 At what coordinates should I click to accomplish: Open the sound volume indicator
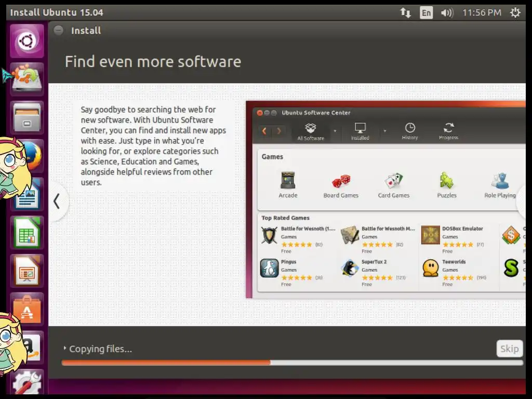pyautogui.click(x=447, y=13)
